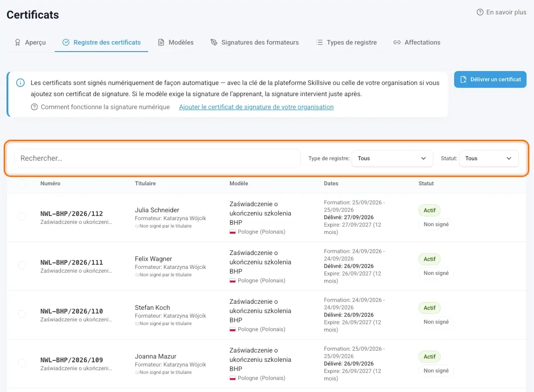Click the info icon in the signature notice

tap(20, 83)
